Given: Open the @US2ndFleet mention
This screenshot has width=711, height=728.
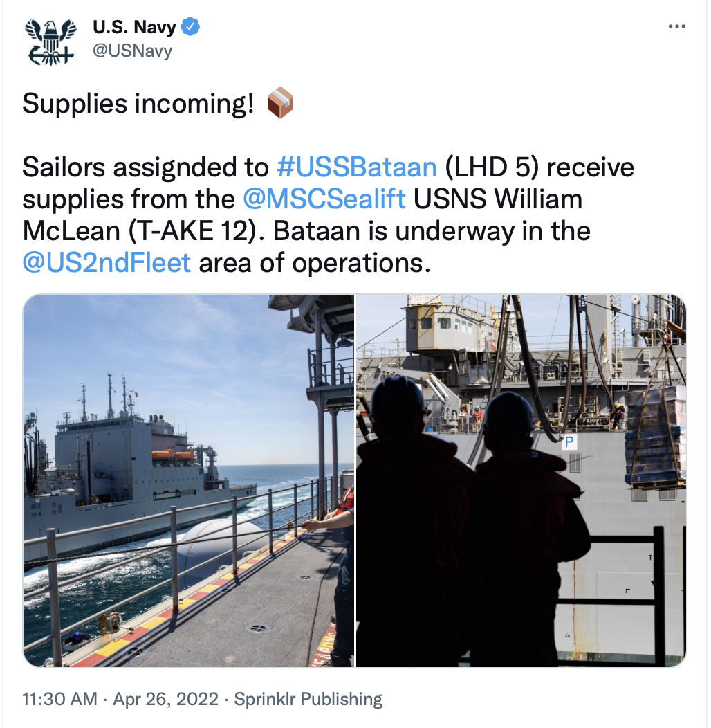Looking at the screenshot, I should pyautogui.click(x=107, y=263).
